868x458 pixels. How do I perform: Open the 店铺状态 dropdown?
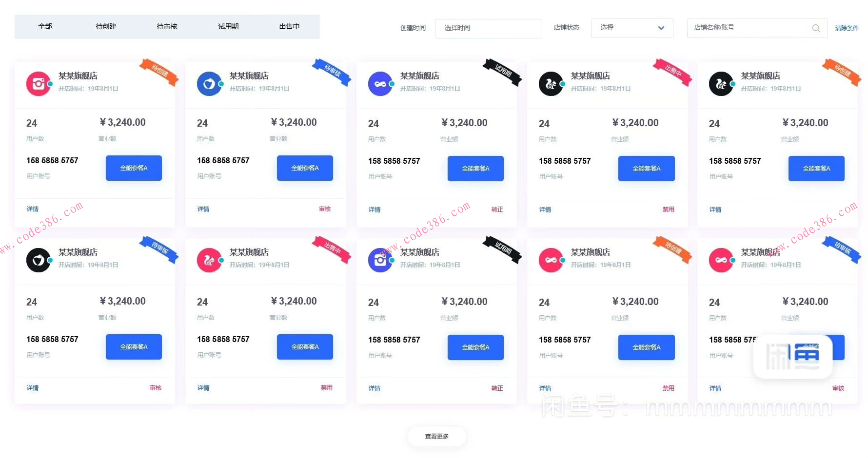(632, 28)
